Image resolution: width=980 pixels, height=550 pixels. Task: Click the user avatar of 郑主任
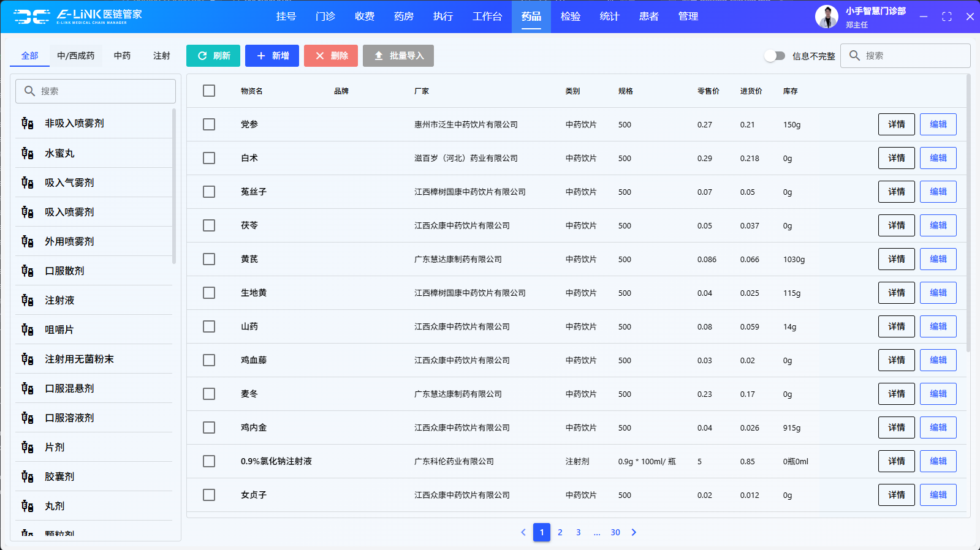(826, 17)
